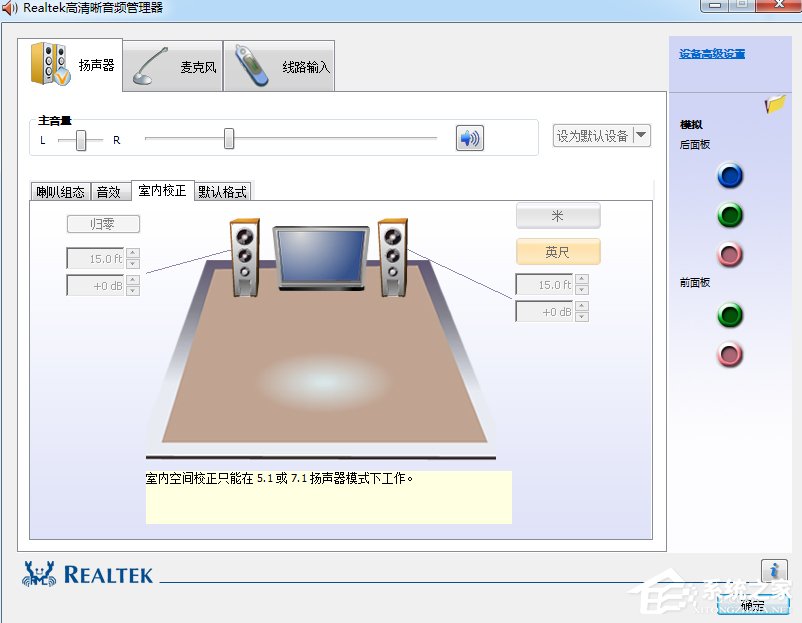Click the pink microphone jack on rear panel
Image resolution: width=802 pixels, height=623 pixels.
(730, 254)
